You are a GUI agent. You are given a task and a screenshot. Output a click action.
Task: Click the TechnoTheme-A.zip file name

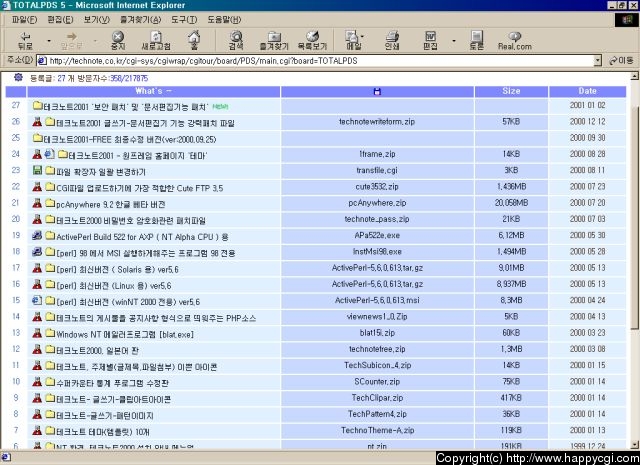[378, 430]
